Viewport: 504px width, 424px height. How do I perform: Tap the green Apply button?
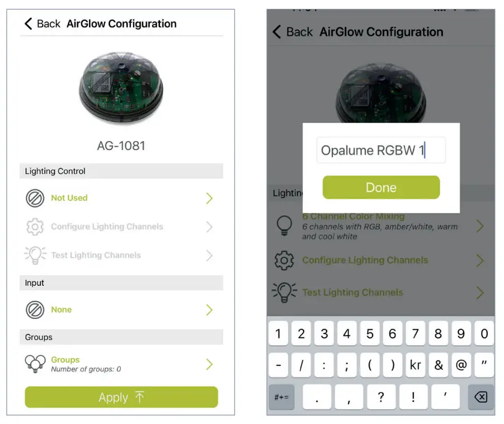pos(121,397)
